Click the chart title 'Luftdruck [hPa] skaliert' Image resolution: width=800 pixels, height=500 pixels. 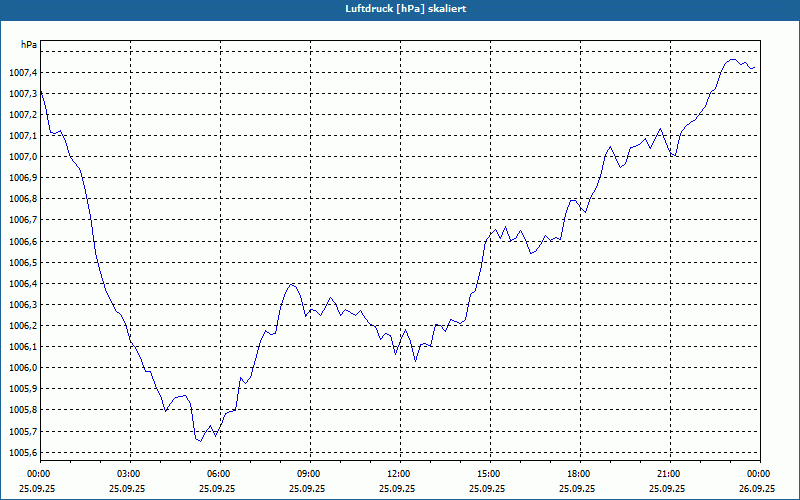pos(406,9)
